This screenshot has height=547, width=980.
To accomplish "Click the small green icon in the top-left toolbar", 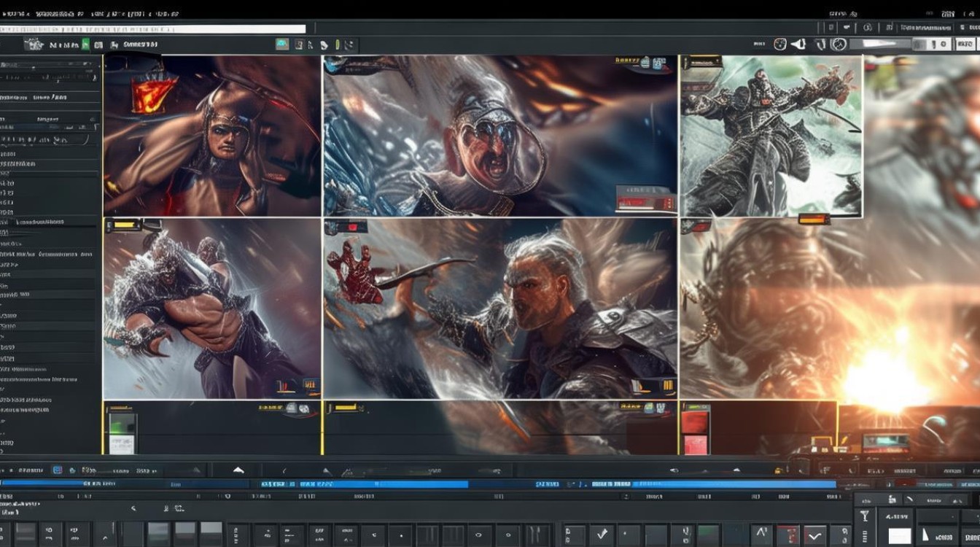I will [86, 44].
